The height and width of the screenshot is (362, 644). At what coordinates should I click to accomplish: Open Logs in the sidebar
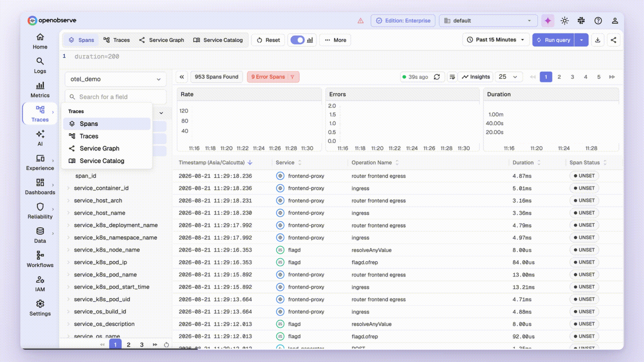click(x=40, y=66)
